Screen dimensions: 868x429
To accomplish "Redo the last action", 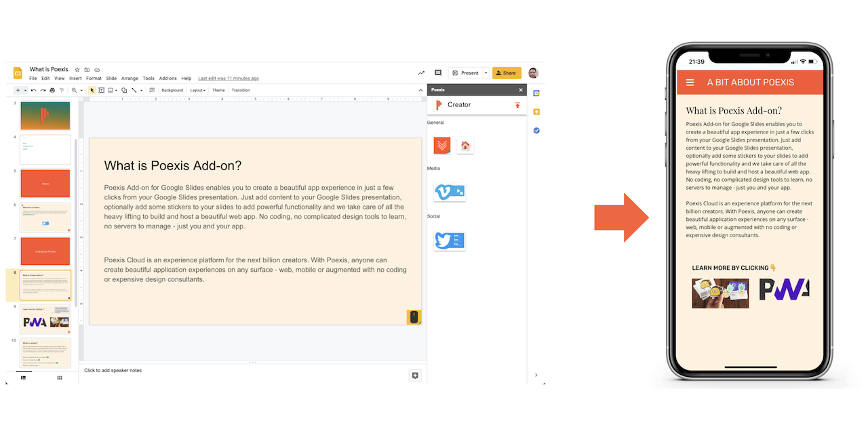I will click(43, 90).
